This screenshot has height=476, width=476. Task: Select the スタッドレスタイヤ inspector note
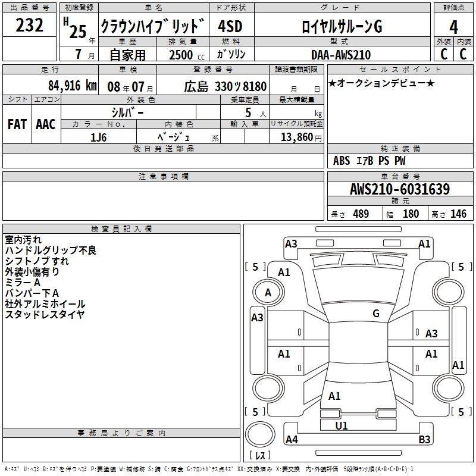pos(45,314)
